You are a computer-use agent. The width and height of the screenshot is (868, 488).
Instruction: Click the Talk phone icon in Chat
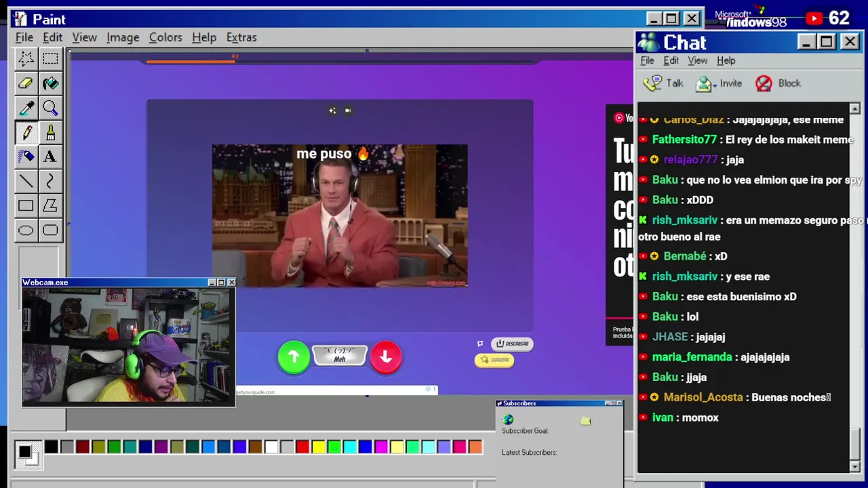[653, 83]
